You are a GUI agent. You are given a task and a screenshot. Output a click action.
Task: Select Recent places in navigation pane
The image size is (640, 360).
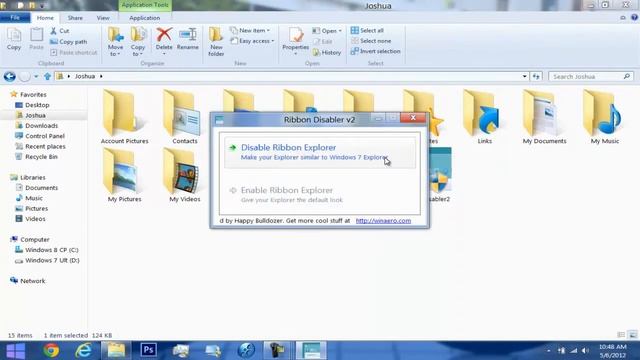(x=45, y=146)
